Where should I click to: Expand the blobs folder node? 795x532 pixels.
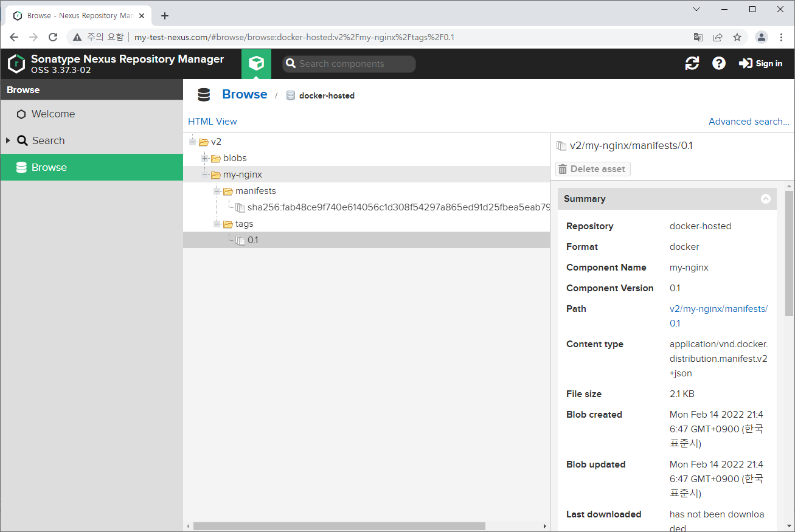pyautogui.click(x=204, y=158)
